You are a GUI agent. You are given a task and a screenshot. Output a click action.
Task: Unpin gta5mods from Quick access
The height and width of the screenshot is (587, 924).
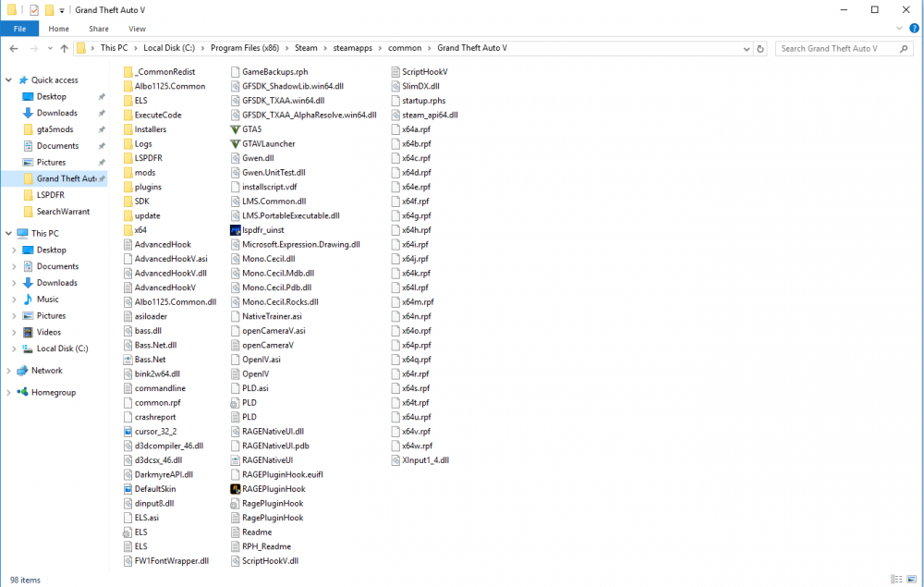click(x=102, y=129)
